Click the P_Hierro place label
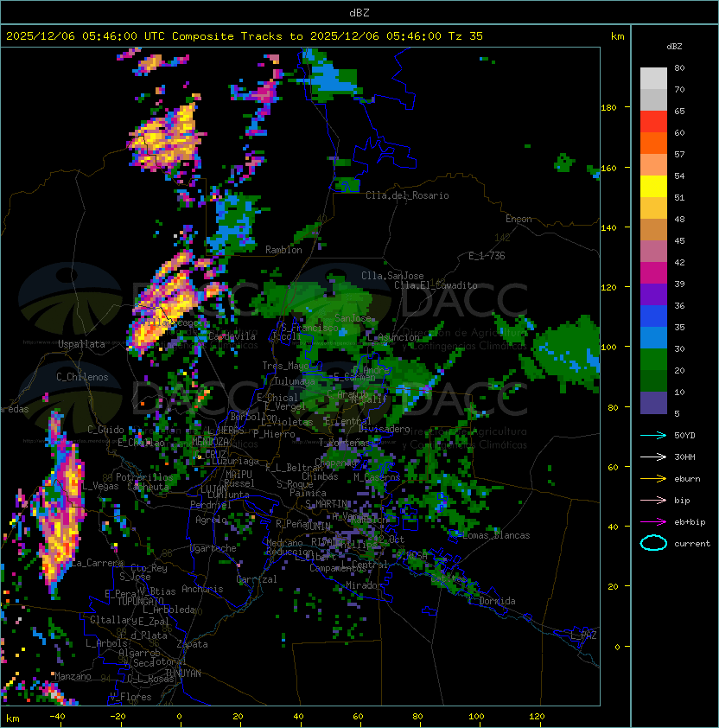 pyautogui.click(x=274, y=434)
